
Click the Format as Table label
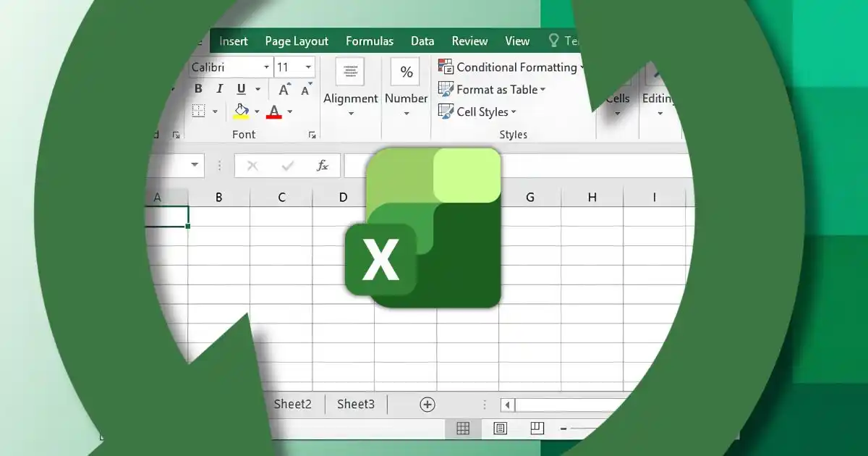point(497,89)
